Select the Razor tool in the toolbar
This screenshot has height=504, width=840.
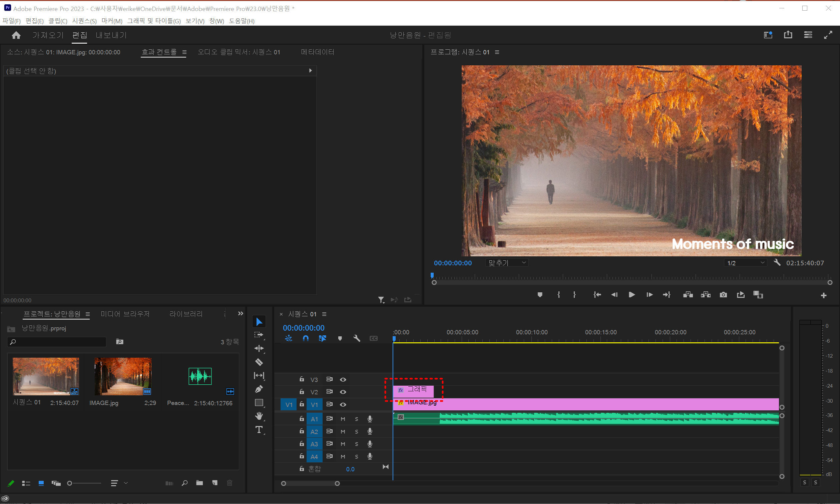tap(259, 362)
